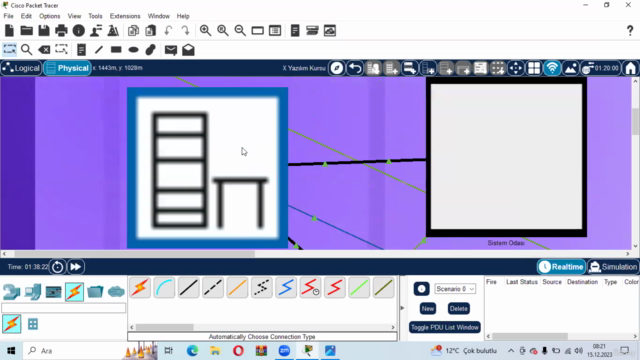The width and height of the screenshot is (640, 360).
Task: Place a note with Note tool
Action: pos(81,50)
